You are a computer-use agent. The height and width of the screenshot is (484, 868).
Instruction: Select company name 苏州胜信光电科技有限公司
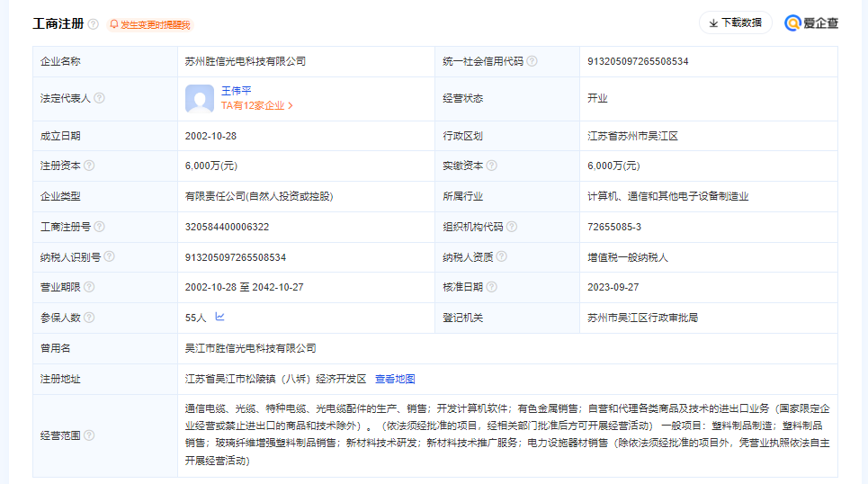click(x=246, y=61)
